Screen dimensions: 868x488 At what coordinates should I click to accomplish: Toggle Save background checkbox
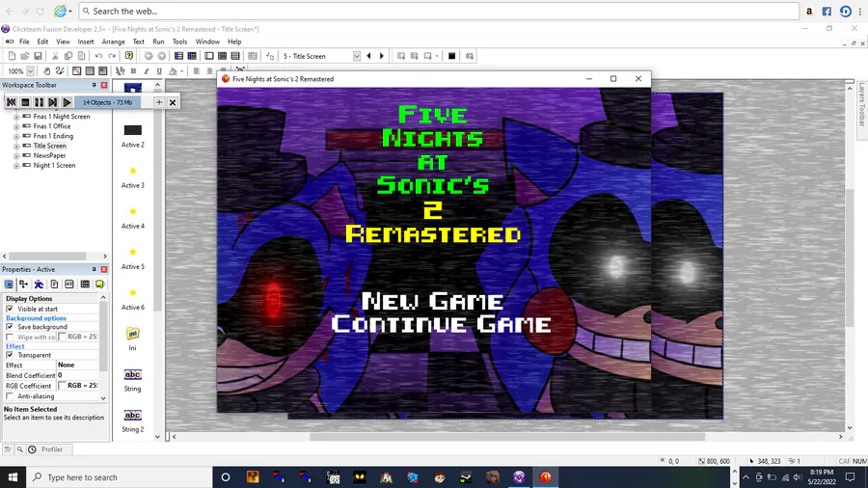(x=10, y=326)
